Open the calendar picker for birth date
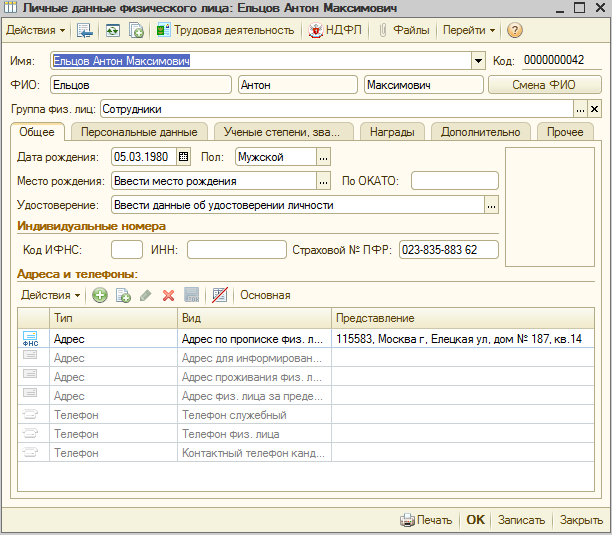The image size is (612, 535). pyautogui.click(x=183, y=157)
